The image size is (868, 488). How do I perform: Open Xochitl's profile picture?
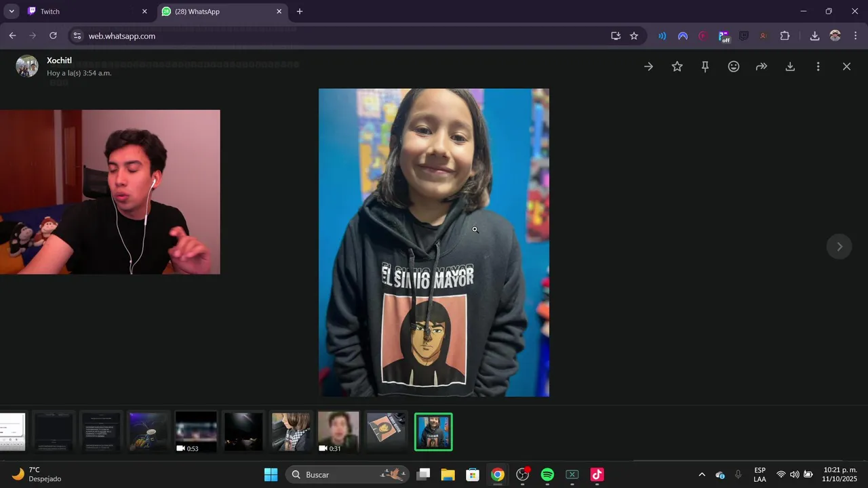point(27,66)
